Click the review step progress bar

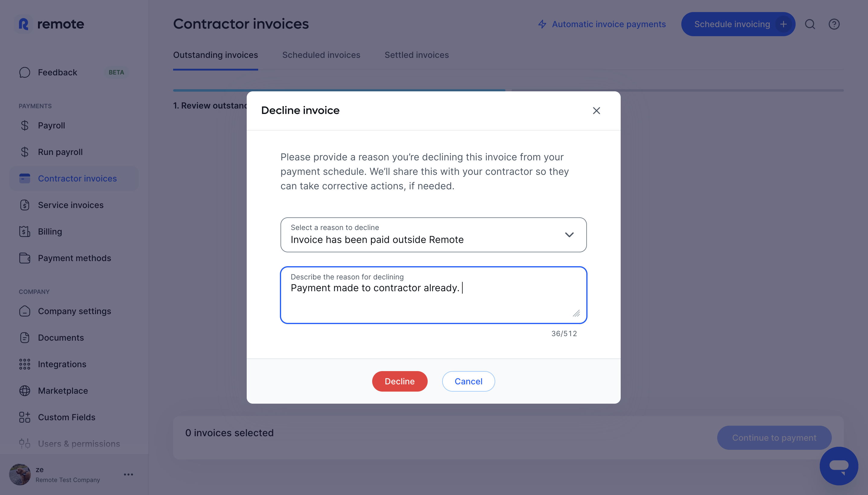point(339,90)
